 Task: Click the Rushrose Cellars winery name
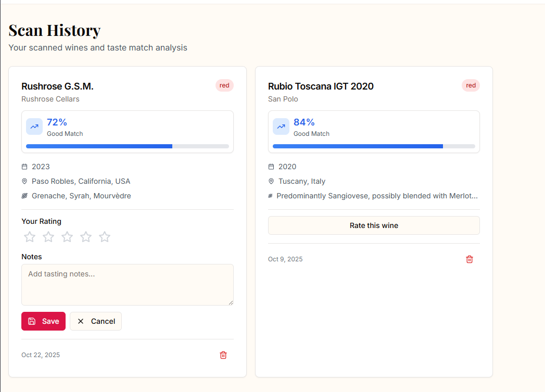tap(50, 99)
